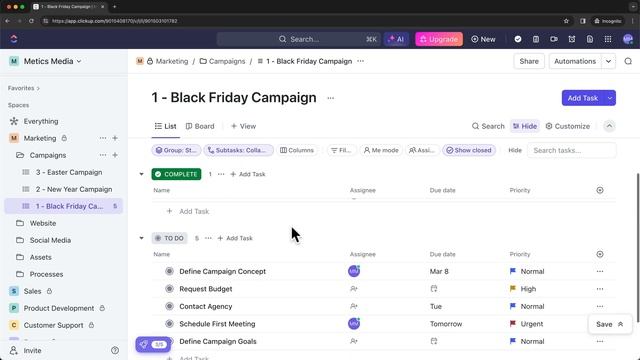The height and width of the screenshot is (360, 640).
Task: Open the ClickUp home logo
Action: [14, 39]
